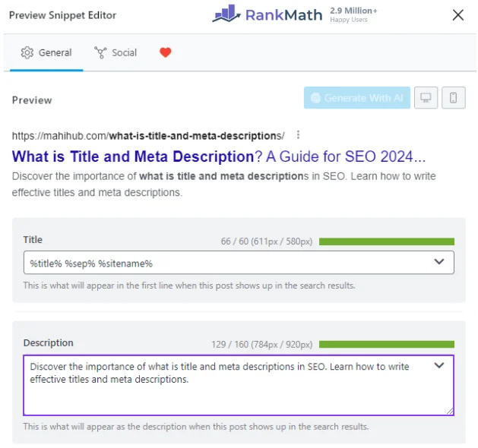Click the 'Description' field label
The width and height of the screenshot is (478, 448).
click(49, 343)
